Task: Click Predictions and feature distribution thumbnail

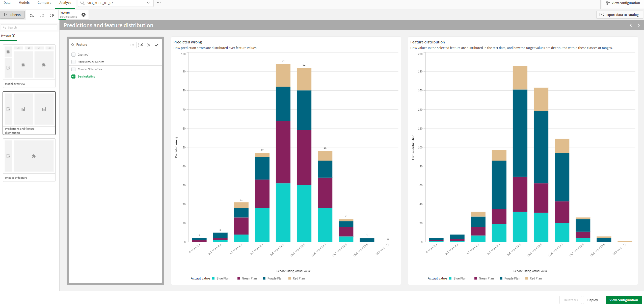Action: [29, 111]
